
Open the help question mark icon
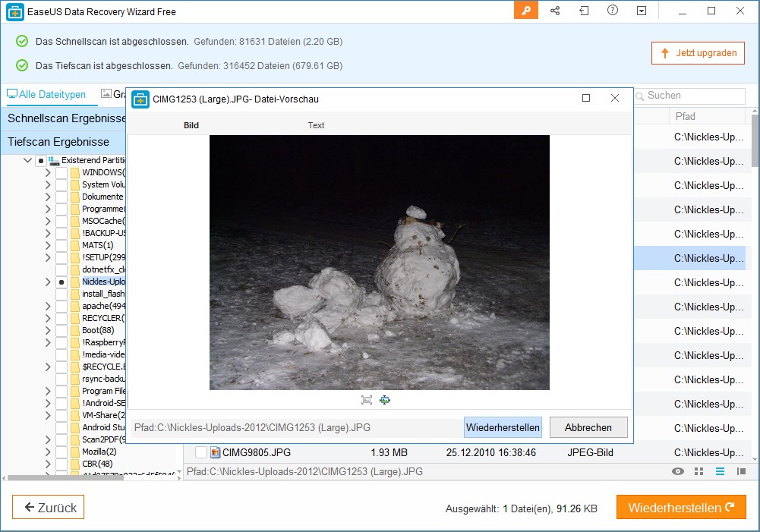point(613,10)
